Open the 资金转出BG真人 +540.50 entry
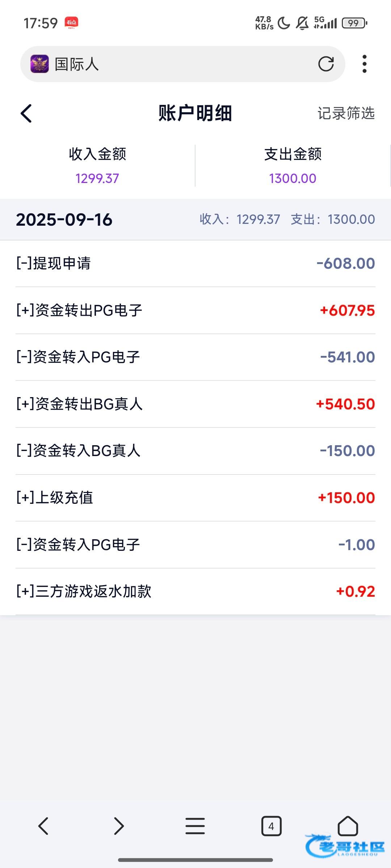This screenshot has width=391, height=868. click(x=195, y=404)
